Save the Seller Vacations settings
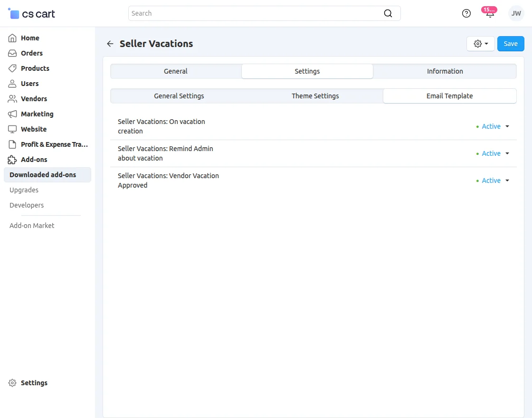The height and width of the screenshot is (418, 532). point(511,43)
